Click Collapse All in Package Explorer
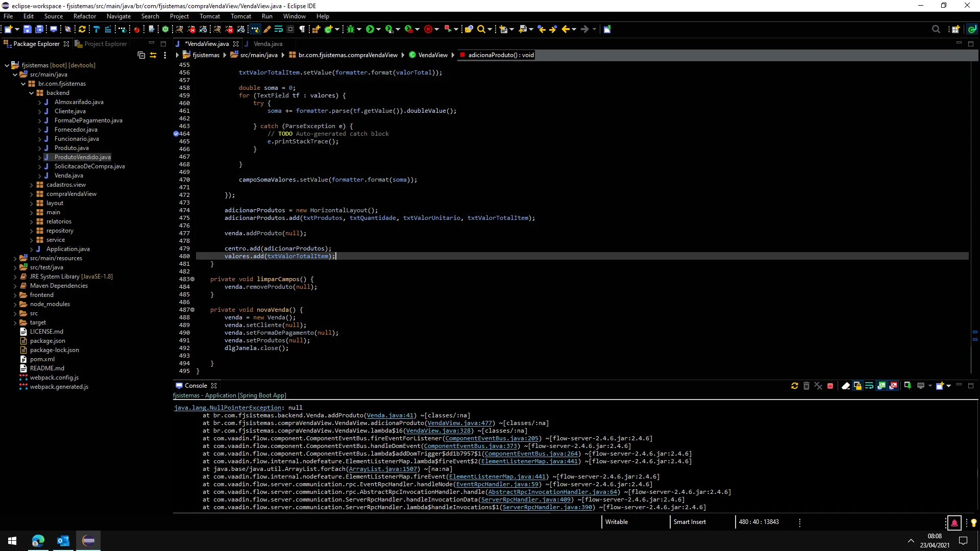Image resolution: width=980 pixels, height=551 pixels. point(141,55)
